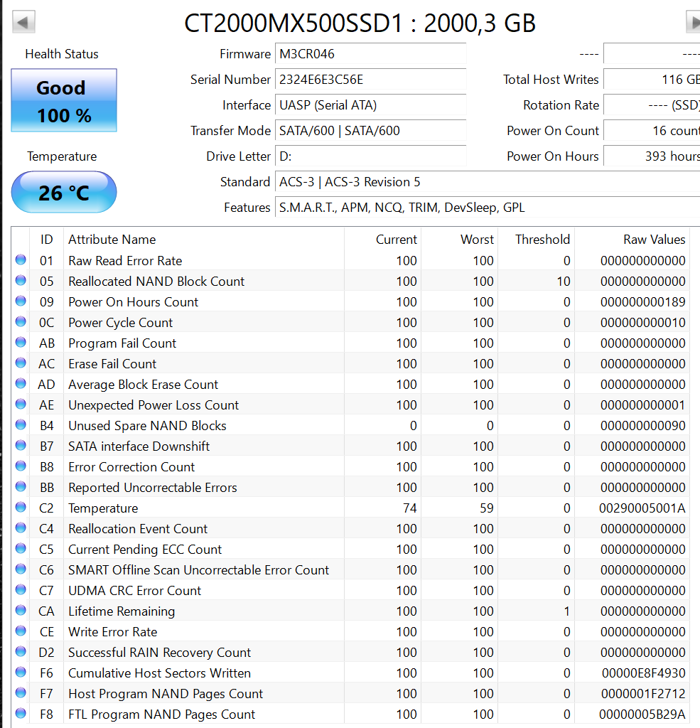The height and width of the screenshot is (728, 700).
Task: Select the Firmware field M3CR046
Action: point(371,54)
